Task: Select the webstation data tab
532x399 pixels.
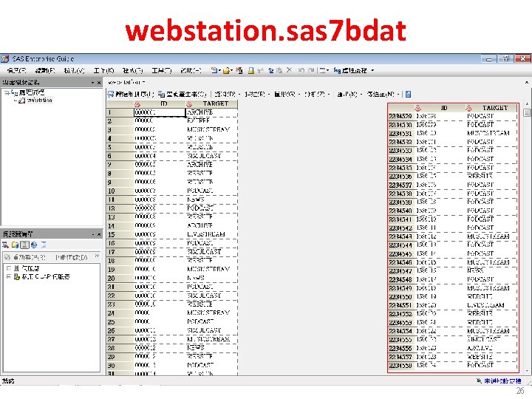Action: [x=126, y=82]
